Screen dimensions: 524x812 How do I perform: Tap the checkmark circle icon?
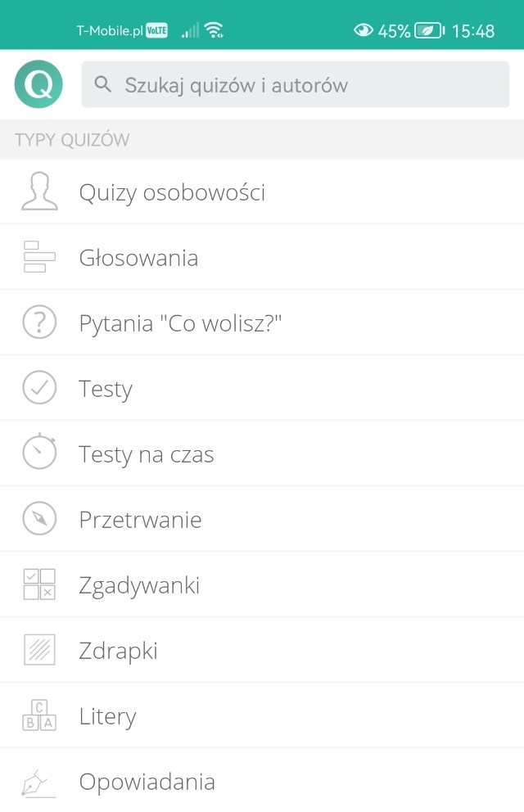pos(39,388)
